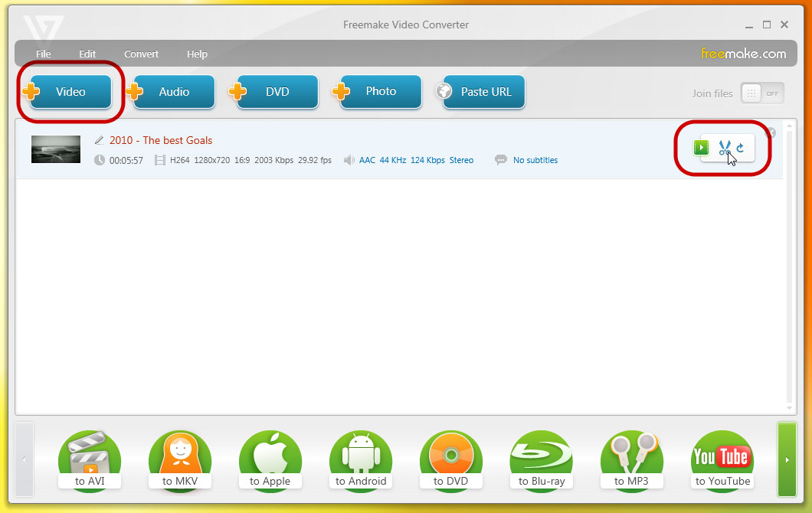Open the Convert menu
812x513 pixels.
141,54
